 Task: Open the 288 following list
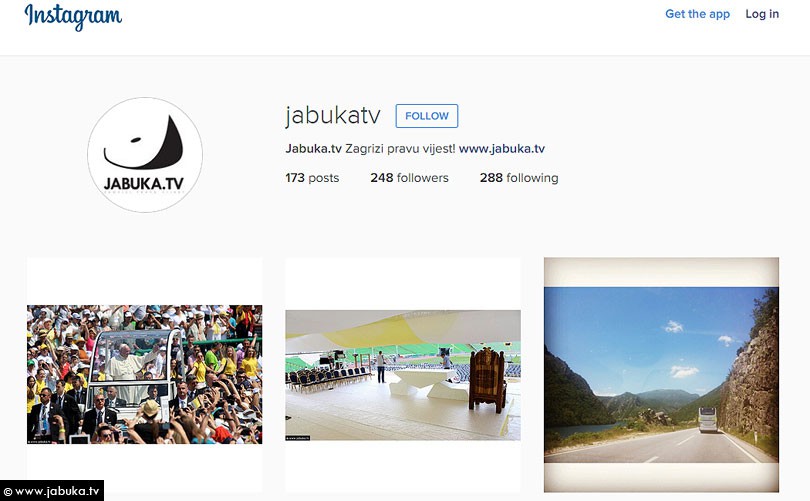coord(519,178)
